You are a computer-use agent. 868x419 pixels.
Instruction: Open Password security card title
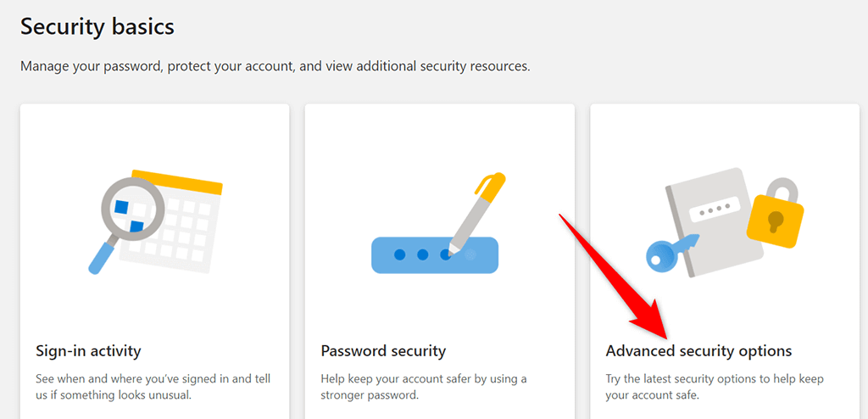[383, 351]
